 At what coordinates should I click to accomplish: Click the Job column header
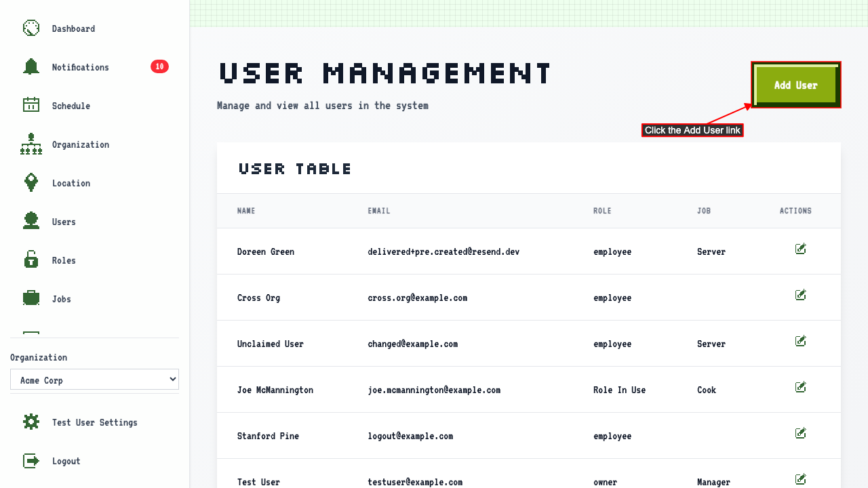click(704, 211)
